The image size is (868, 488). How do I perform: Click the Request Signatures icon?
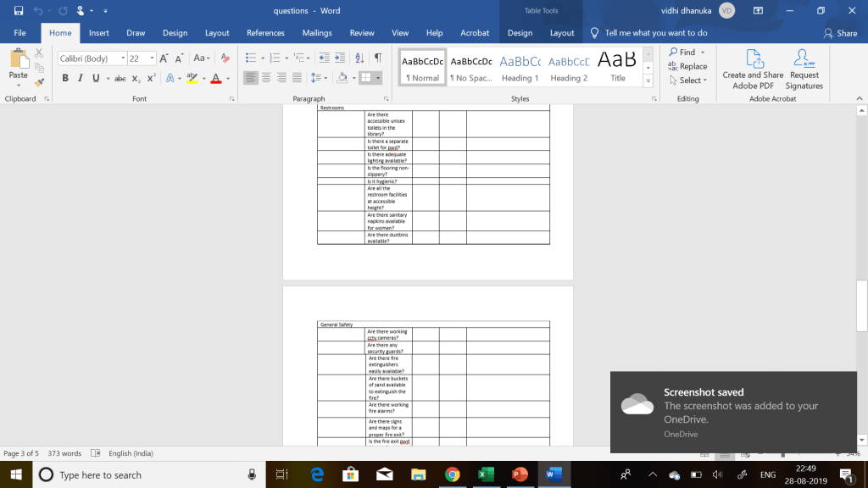[x=804, y=58]
